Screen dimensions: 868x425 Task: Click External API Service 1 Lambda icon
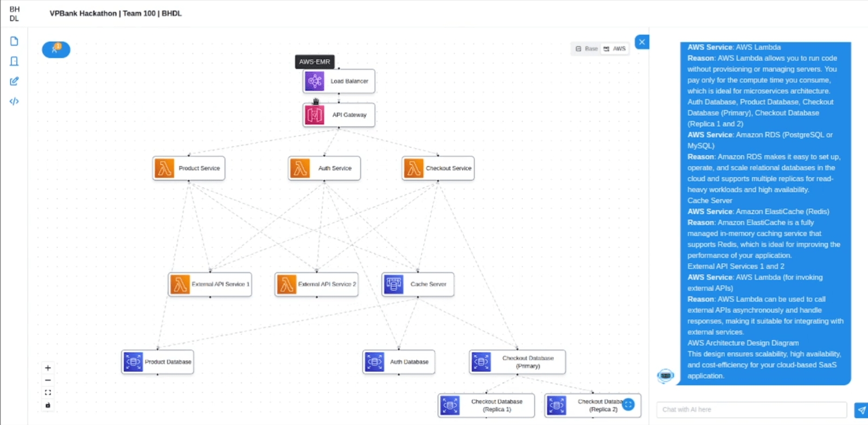[180, 284]
